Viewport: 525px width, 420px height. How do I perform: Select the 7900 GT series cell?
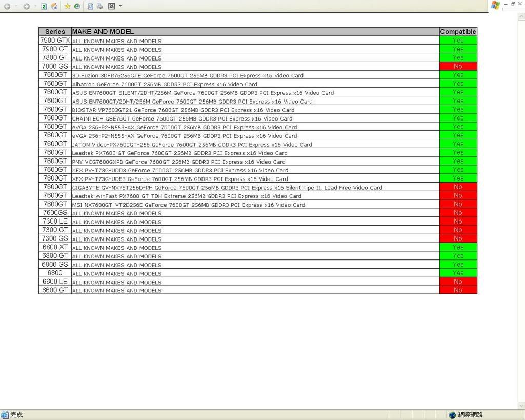coord(55,49)
